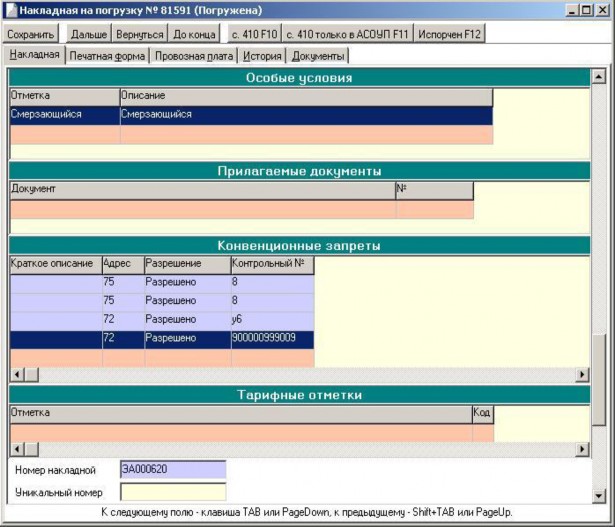Click the № column header in Прилагаемые документы

point(435,190)
